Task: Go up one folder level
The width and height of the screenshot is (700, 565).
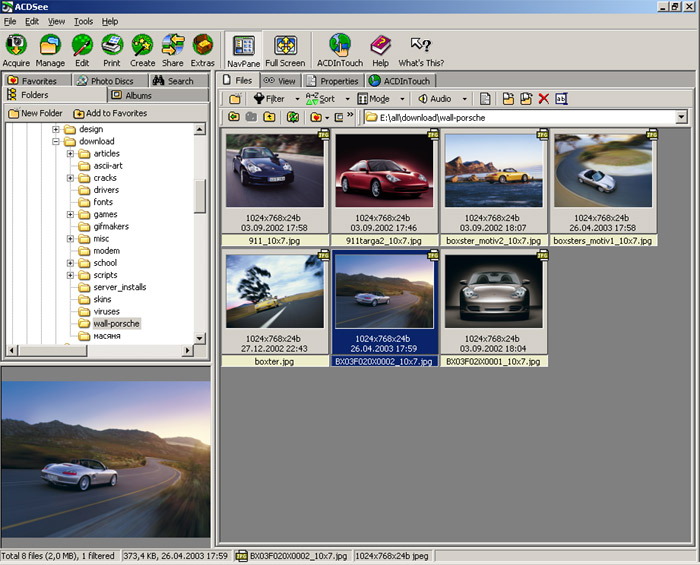Action: (x=269, y=117)
